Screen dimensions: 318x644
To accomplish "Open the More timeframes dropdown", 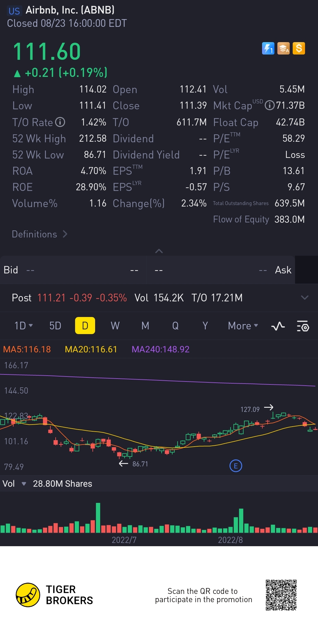I will pyautogui.click(x=243, y=326).
